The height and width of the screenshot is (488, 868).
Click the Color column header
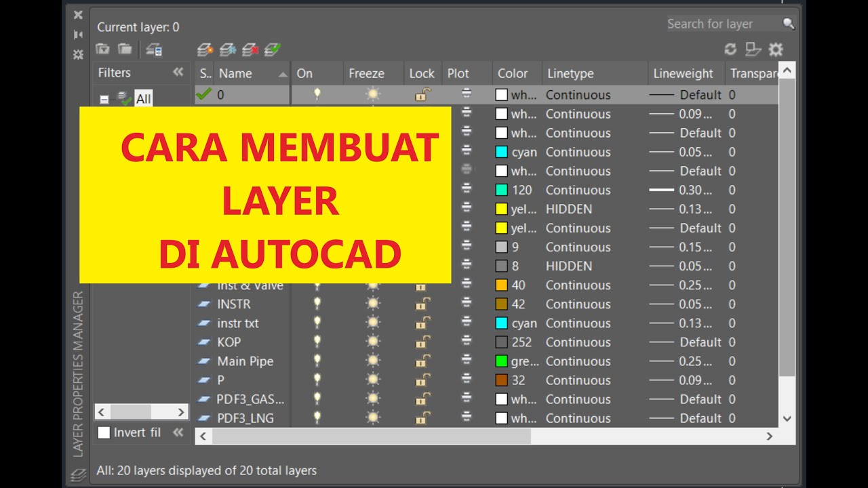coord(516,73)
